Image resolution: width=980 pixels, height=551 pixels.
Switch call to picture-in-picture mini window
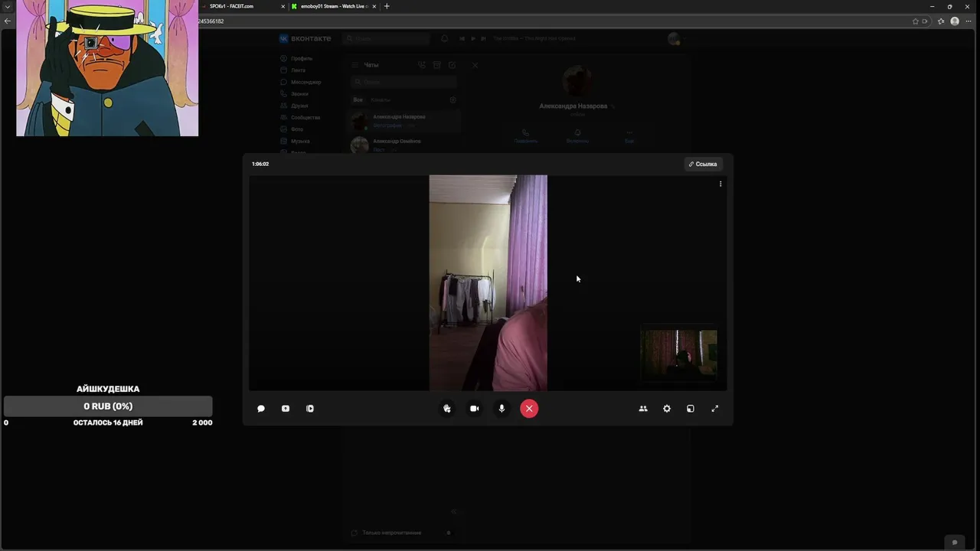pos(691,409)
